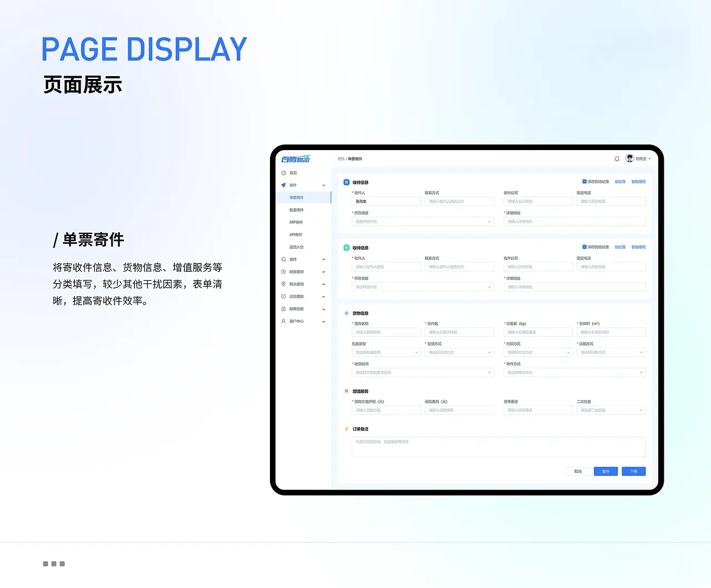This screenshot has width=711, height=588.
Task: Click the 首页 home icon in sidebar
Action: tap(284, 173)
